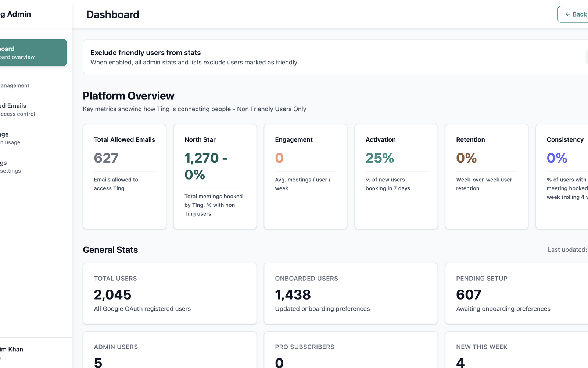
Task: Click the '1,270 - 0%' North Star value
Action: [206, 166]
